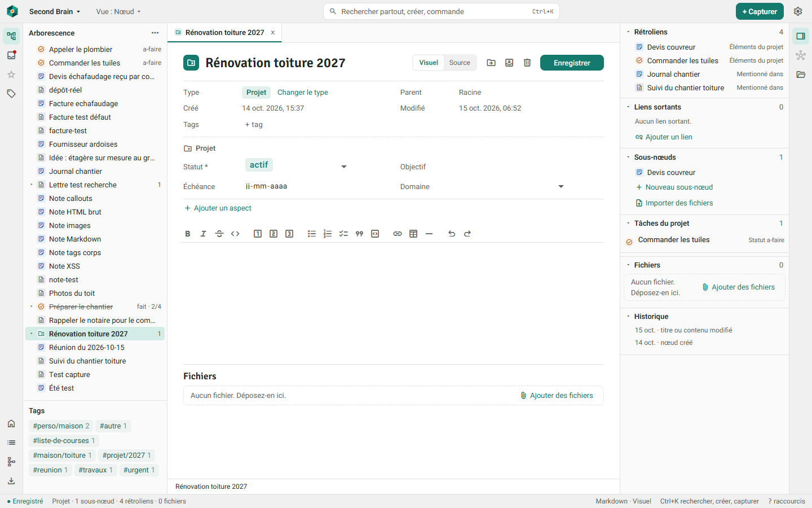Collapse the Rétroliens section
Viewport: 812px width, 508px height.
[628, 32]
